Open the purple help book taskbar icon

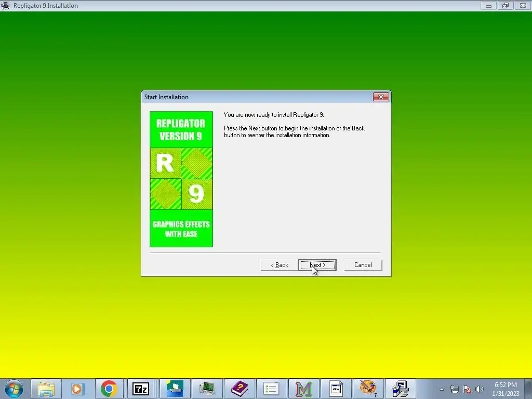(239, 389)
